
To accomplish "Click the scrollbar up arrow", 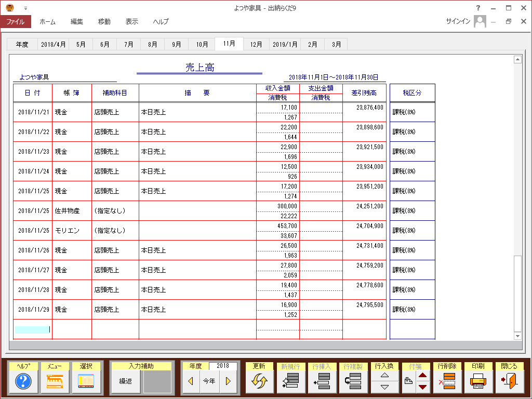I will 517,60.
